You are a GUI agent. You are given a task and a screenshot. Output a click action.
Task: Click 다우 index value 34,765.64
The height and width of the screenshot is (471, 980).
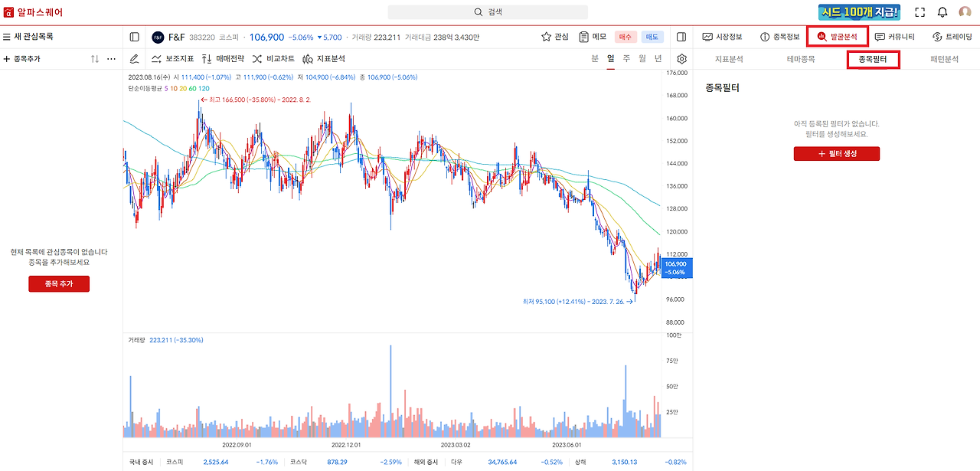point(503,463)
